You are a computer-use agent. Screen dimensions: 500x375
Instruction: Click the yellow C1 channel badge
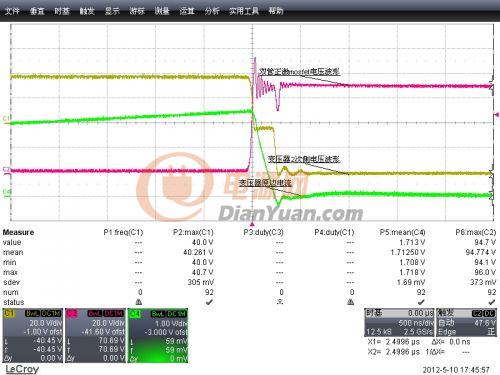tap(9, 313)
